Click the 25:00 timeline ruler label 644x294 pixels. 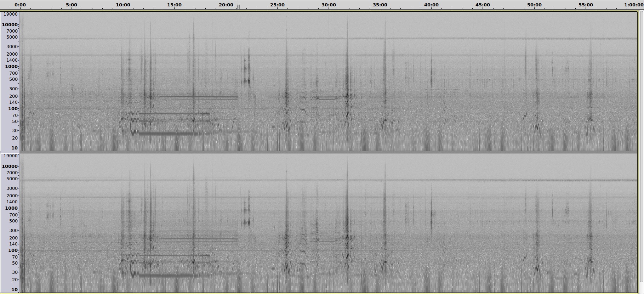(277, 5)
